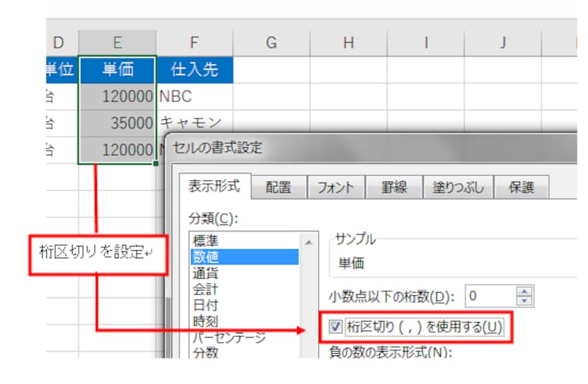
Task: Open the 配置 tab
Action: pos(279,187)
